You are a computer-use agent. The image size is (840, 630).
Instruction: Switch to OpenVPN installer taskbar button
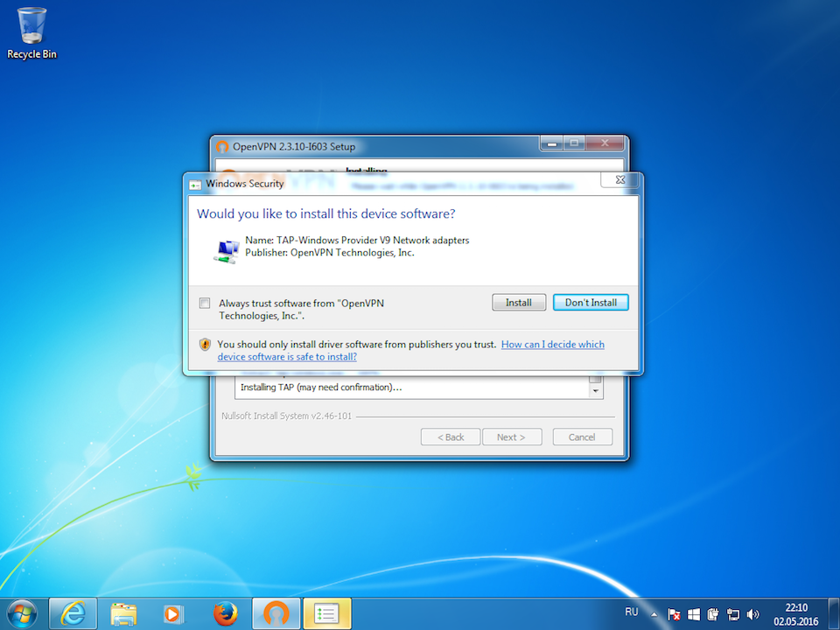click(276, 614)
